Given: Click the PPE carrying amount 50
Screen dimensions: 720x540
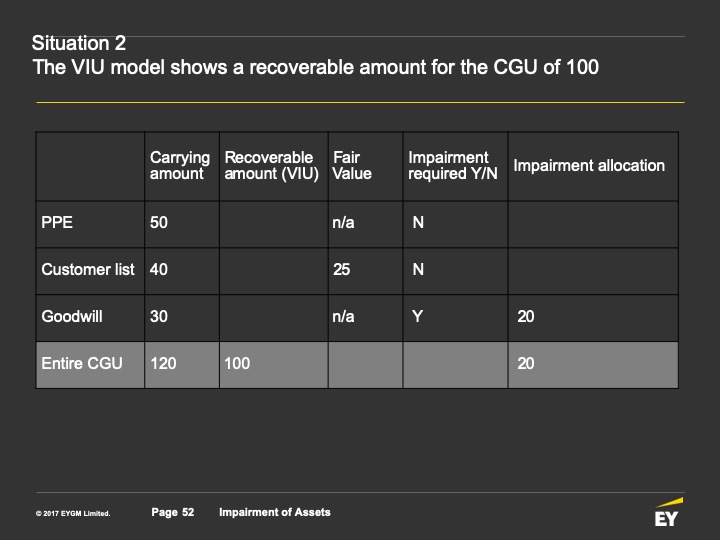Looking at the screenshot, I should [x=159, y=222].
